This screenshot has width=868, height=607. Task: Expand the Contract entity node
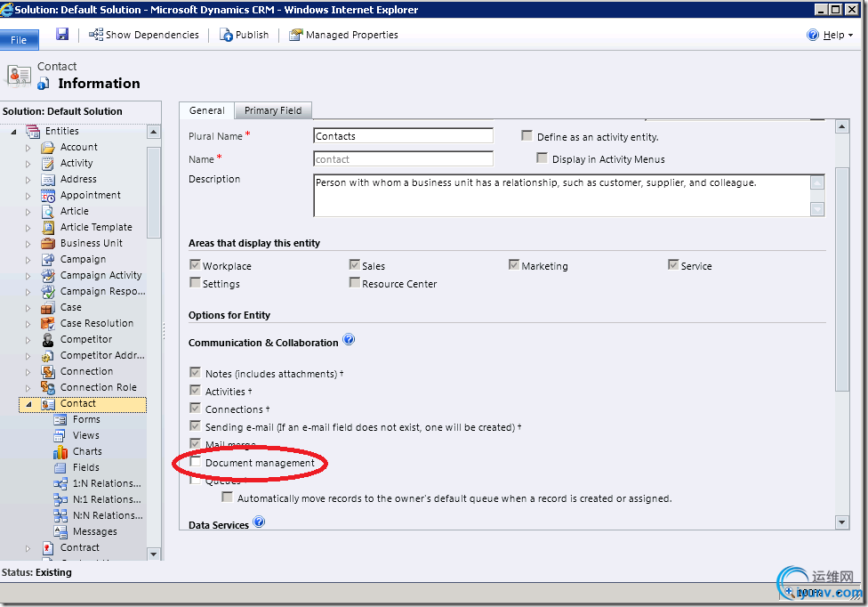[28, 548]
